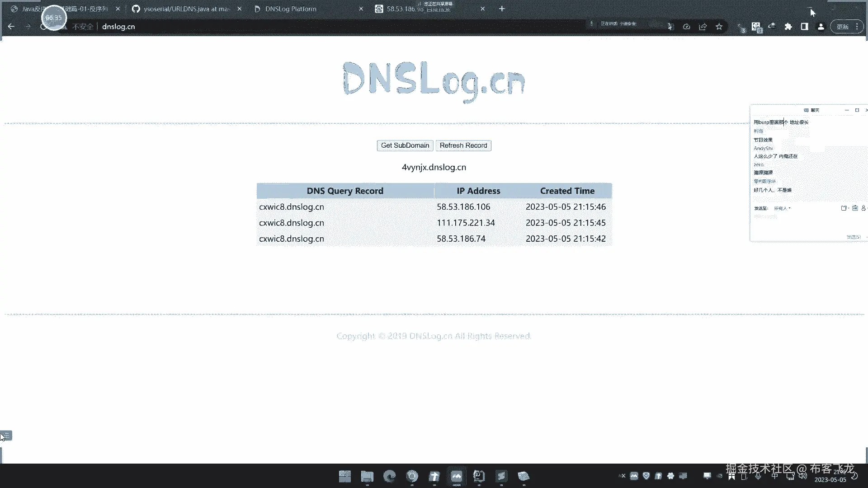
Task: Open Microsoft Edge from the taskbar
Action: point(389,476)
